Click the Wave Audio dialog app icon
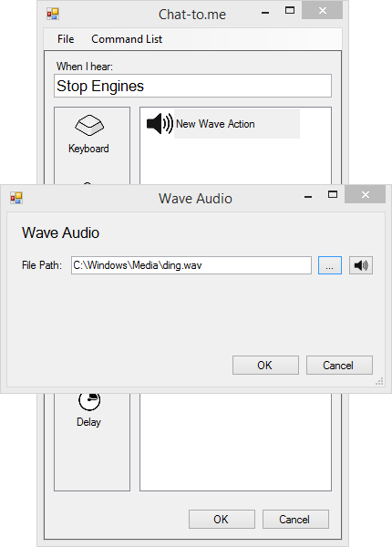Image resolution: width=392 pixels, height=547 pixels. tap(16, 198)
